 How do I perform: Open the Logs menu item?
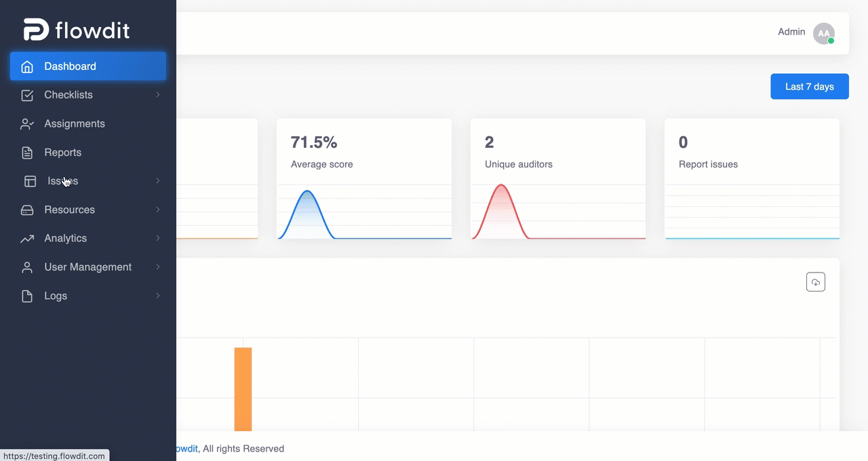coord(88,296)
